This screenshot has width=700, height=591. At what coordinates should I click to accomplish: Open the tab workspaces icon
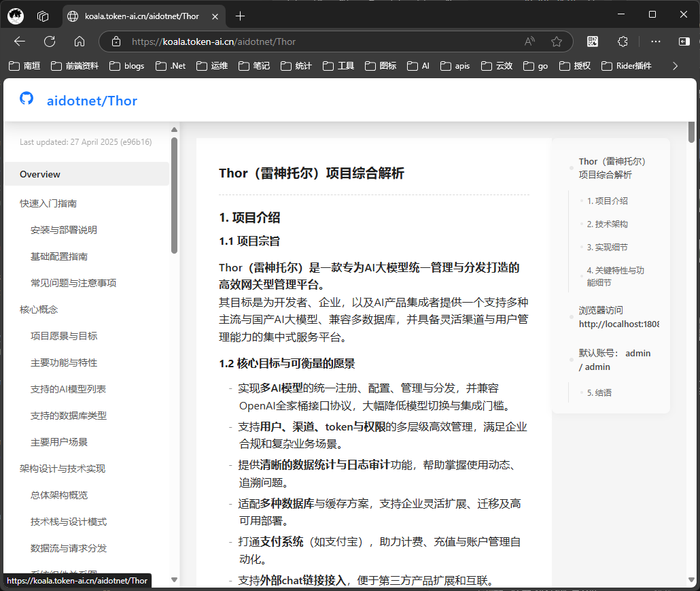coord(42,15)
